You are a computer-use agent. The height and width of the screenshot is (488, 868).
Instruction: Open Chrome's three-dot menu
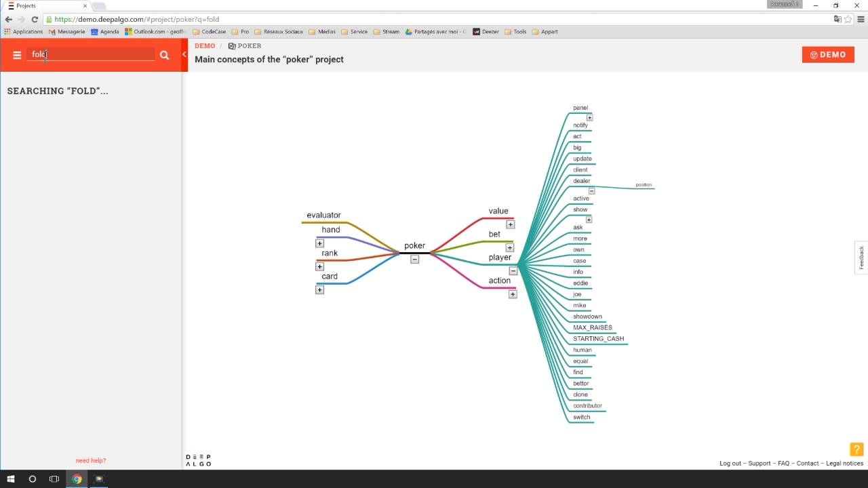[x=861, y=19]
